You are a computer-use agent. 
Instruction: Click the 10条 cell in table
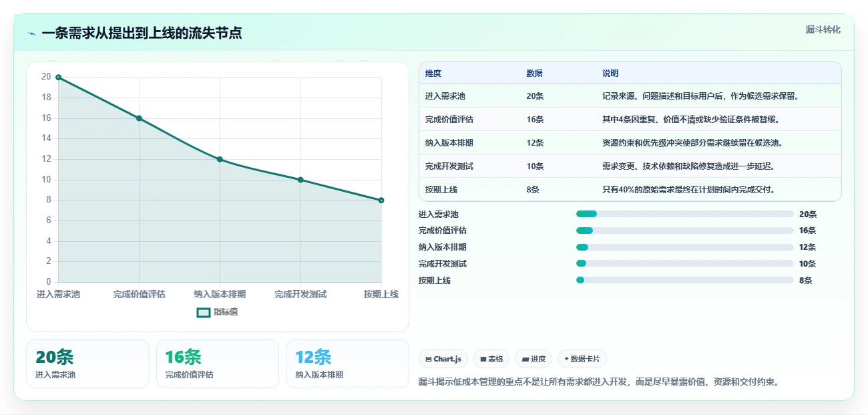click(x=535, y=166)
